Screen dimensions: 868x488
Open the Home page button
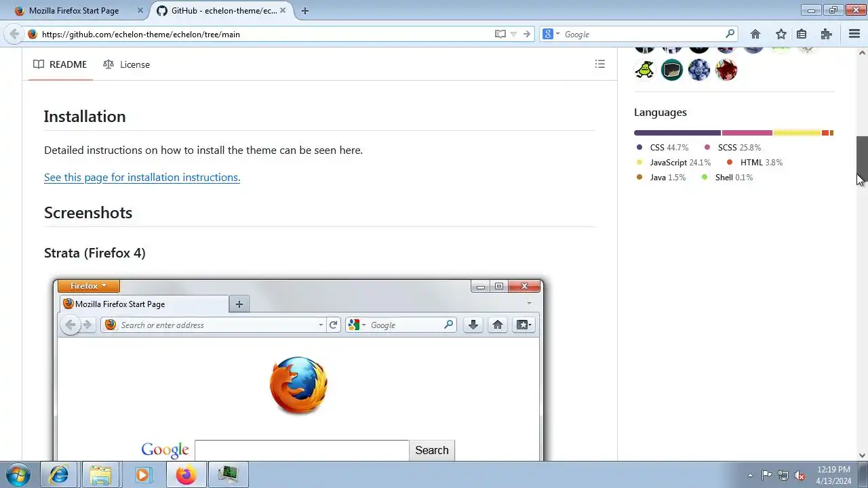[755, 34]
